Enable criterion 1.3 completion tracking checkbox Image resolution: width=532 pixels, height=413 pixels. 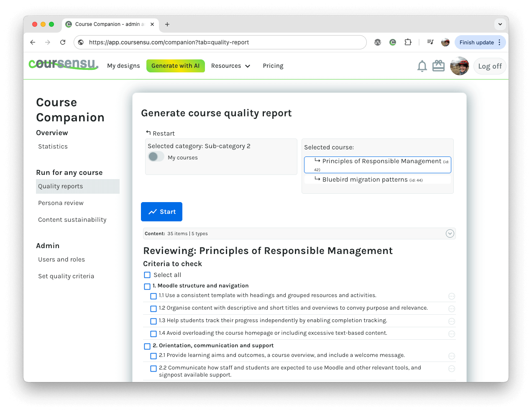153,321
